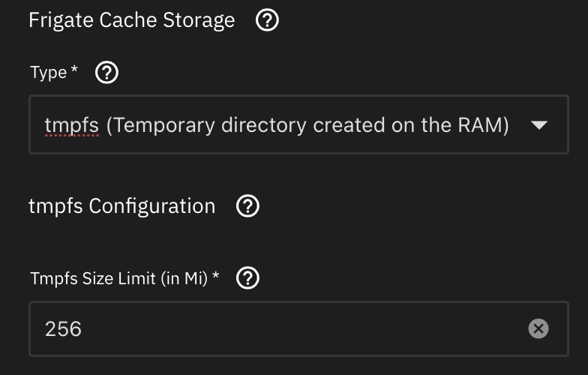Clear the Tmpfs Size Limit value
The image size is (588, 375).
tap(538, 328)
